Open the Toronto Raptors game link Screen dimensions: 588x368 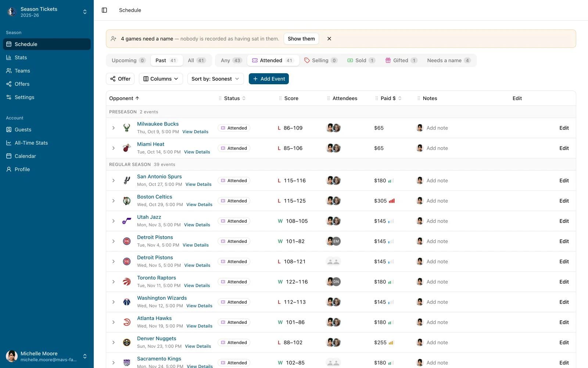(x=157, y=278)
